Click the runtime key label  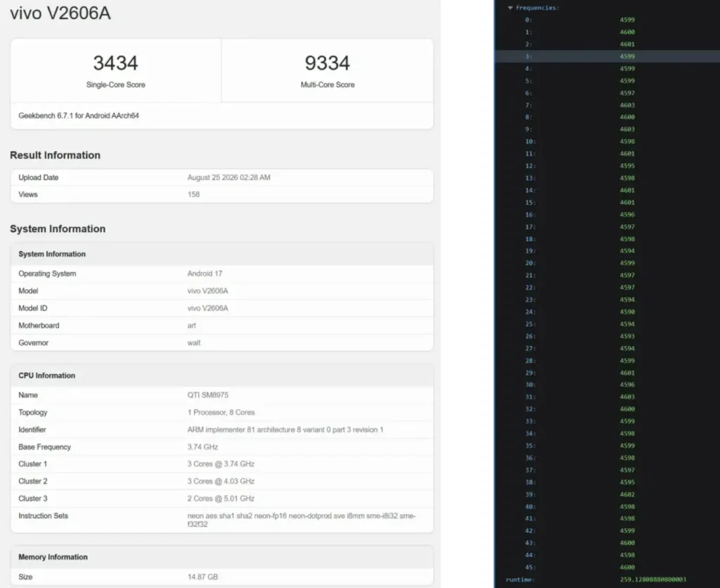520,580
